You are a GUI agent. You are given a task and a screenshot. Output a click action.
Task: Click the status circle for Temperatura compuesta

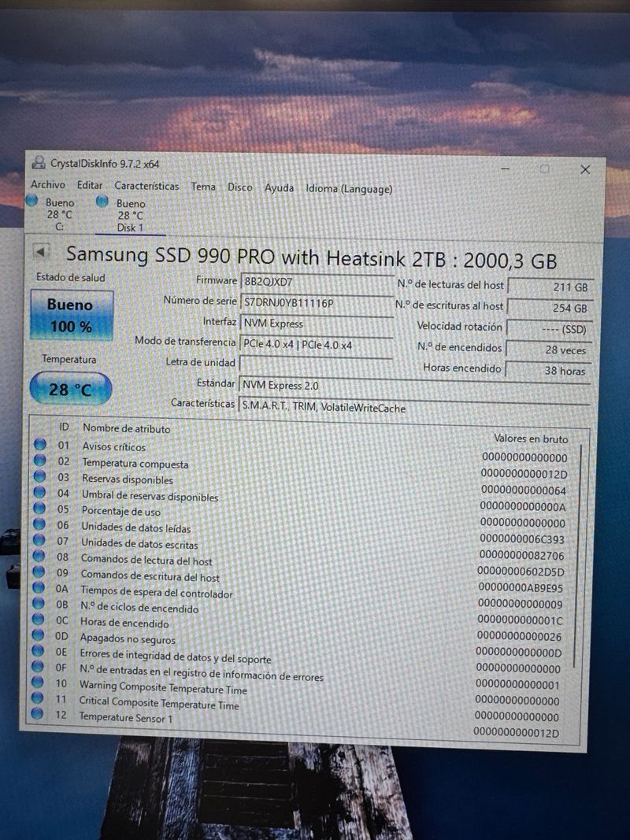(x=39, y=461)
